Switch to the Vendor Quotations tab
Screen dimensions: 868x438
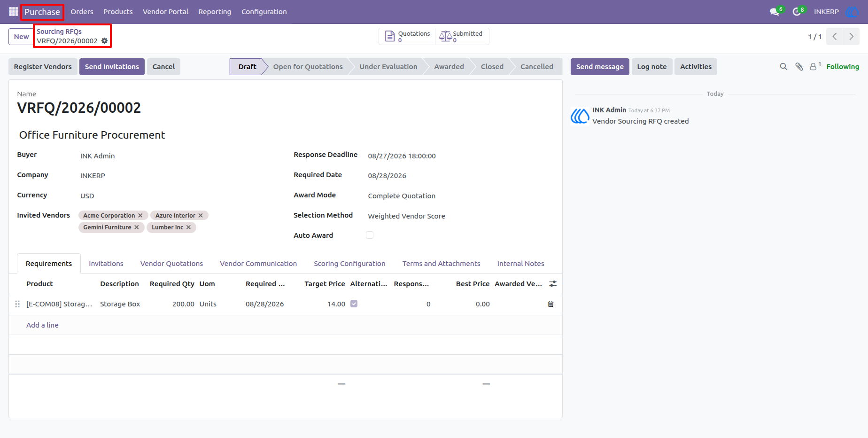point(171,264)
